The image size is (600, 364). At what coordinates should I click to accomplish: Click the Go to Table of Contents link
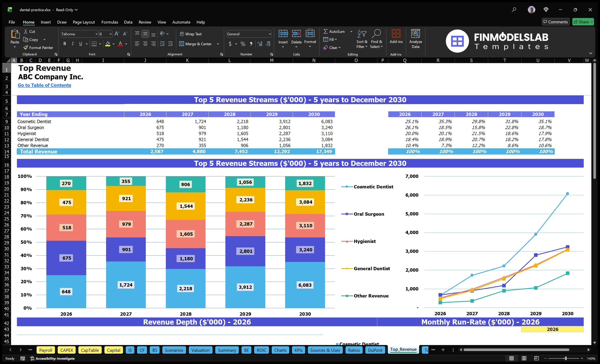coord(44,85)
